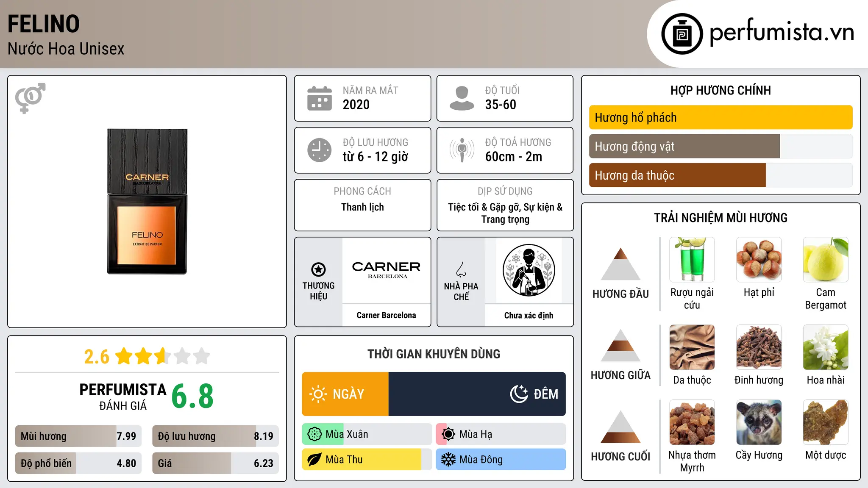Click the second gold star in the rating
The width and height of the screenshot is (868, 488).
144,356
